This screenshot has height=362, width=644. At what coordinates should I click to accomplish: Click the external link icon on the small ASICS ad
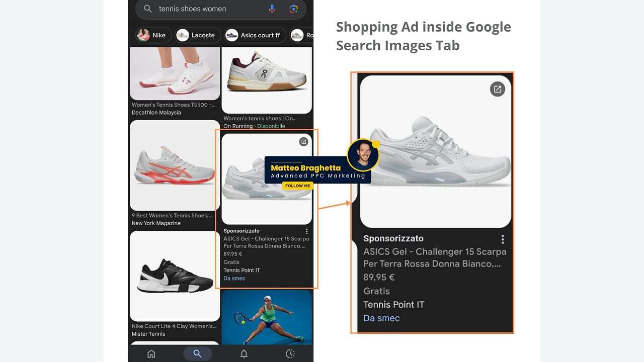303,142
